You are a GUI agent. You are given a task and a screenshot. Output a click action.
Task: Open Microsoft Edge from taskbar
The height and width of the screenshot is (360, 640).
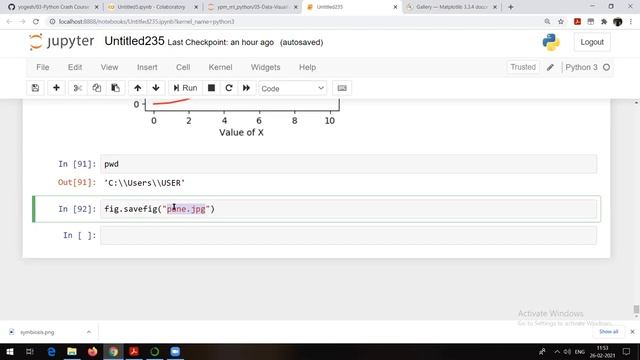[x=51, y=351]
